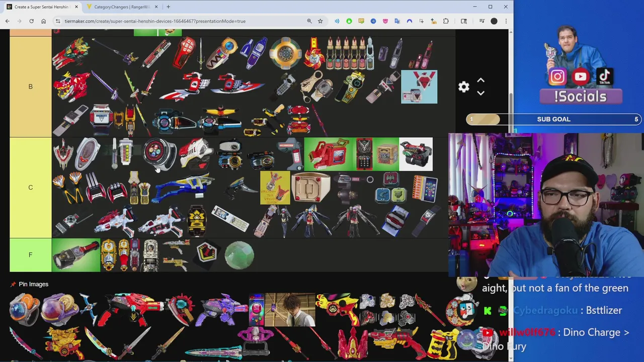Screen dimensions: 644x362
Task: Open the browser profile avatar
Action: [x=494, y=21]
